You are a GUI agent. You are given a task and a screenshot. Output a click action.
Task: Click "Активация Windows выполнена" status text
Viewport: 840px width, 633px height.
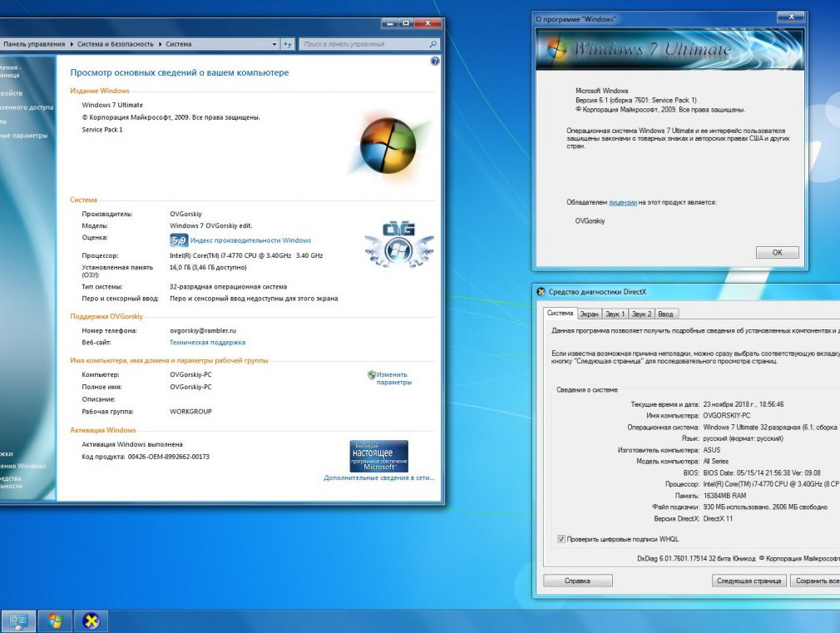tap(132, 444)
